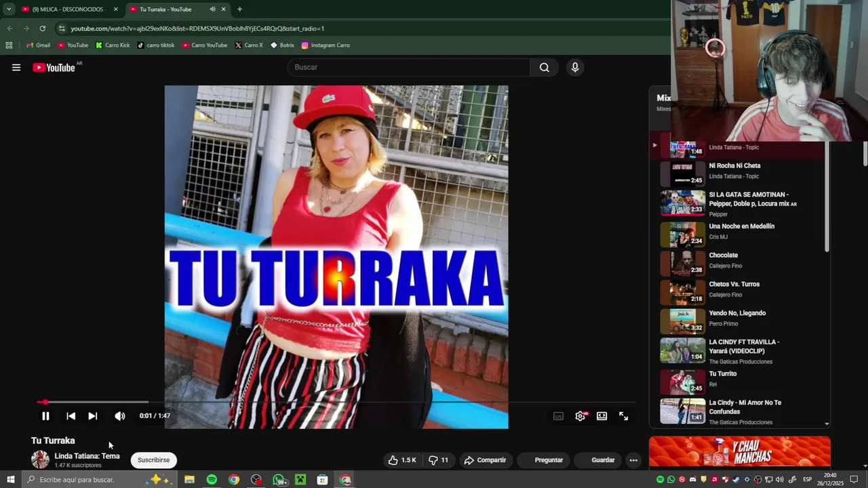Subscribe with the Suscribirse button
This screenshot has width=868, height=488.
(x=154, y=460)
